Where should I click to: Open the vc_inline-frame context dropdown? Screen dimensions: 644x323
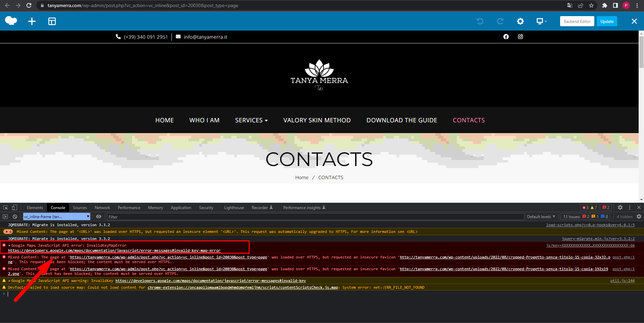coord(57,217)
